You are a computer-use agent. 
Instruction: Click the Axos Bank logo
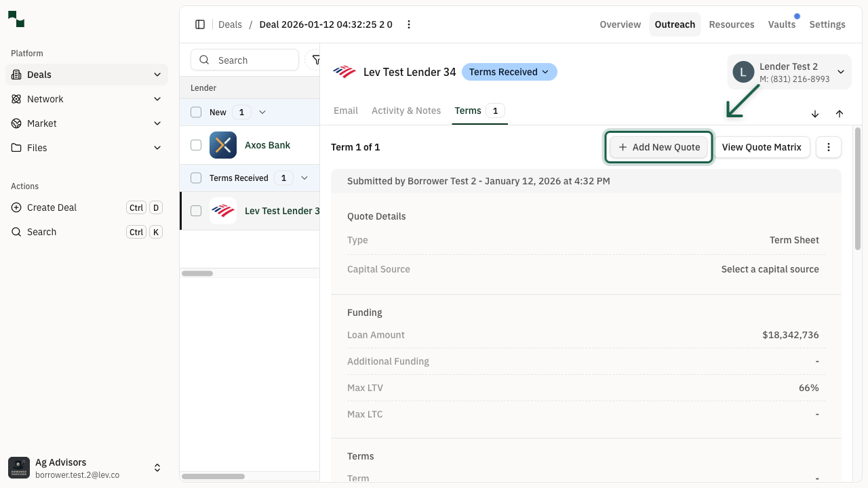coord(223,145)
